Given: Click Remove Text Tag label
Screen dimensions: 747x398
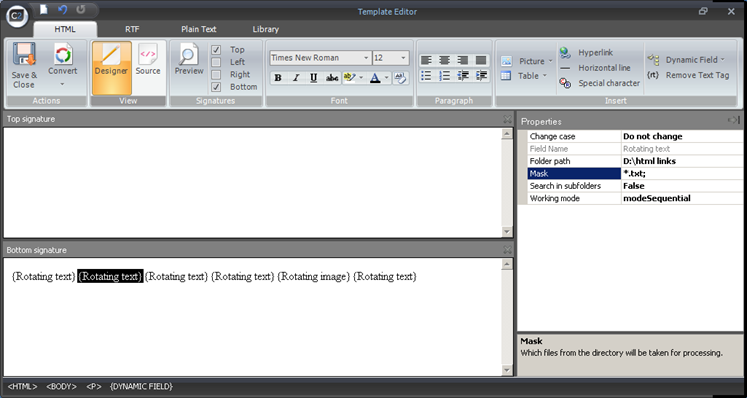Looking at the screenshot, I should [697, 75].
